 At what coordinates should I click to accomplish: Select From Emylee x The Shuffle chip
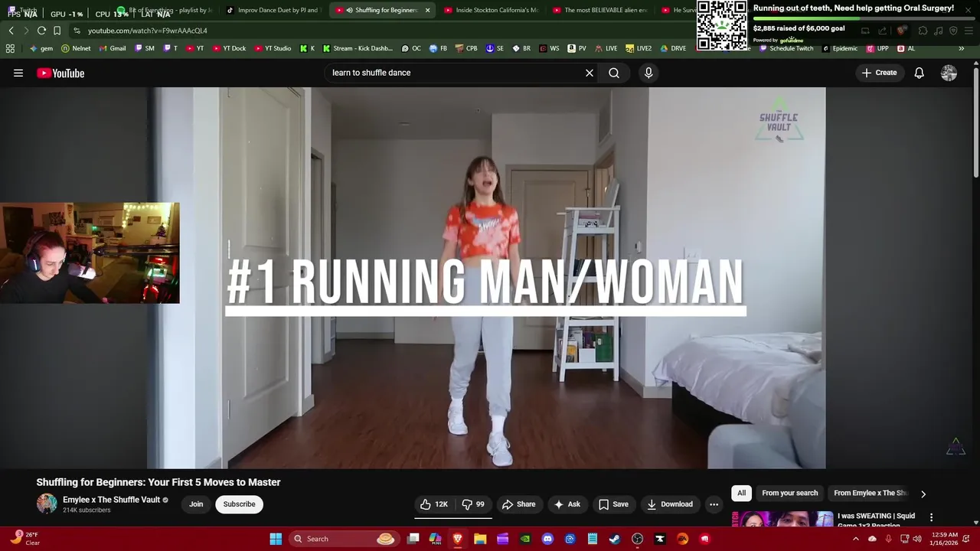pos(870,493)
